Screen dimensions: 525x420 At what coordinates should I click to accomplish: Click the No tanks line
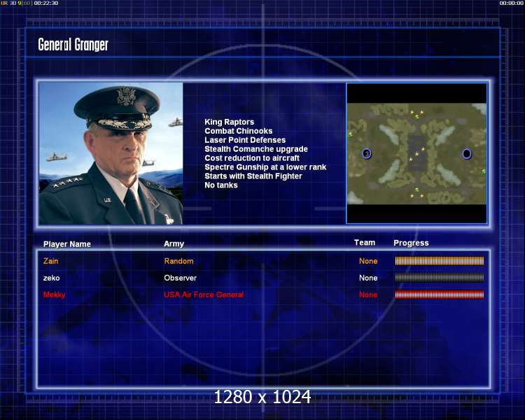coord(221,185)
